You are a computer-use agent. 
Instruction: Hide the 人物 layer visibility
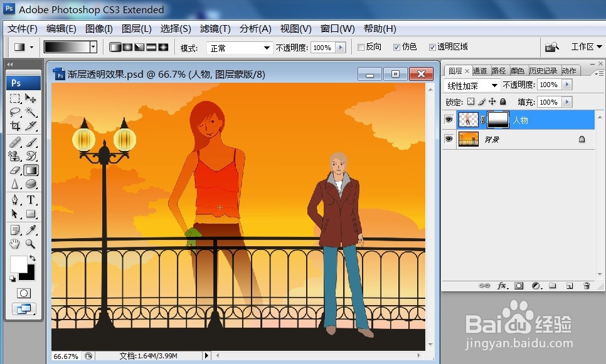[449, 120]
